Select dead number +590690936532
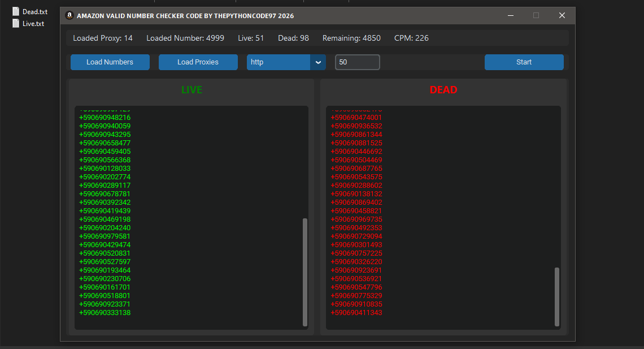Screen dimensions: 644x349 coord(356,126)
